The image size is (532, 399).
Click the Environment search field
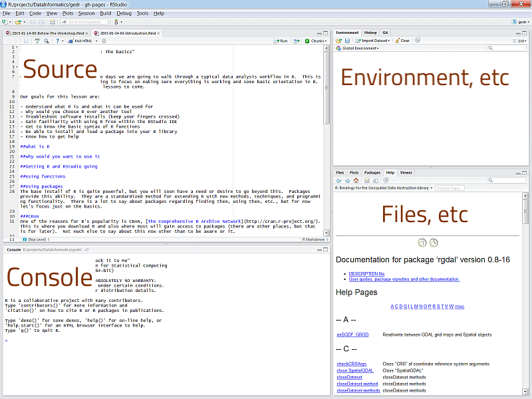[x=506, y=48]
